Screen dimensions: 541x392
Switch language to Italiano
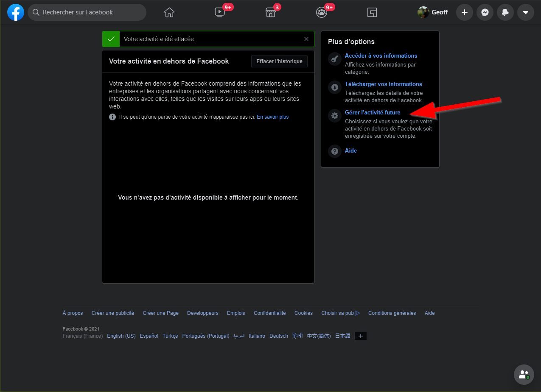click(x=257, y=336)
